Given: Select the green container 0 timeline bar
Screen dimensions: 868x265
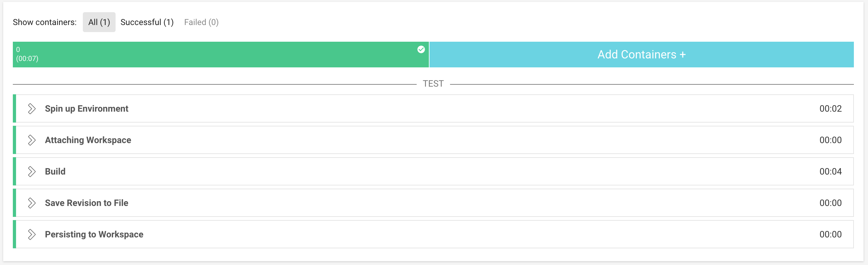Looking at the screenshot, I should pyautogui.click(x=219, y=54).
